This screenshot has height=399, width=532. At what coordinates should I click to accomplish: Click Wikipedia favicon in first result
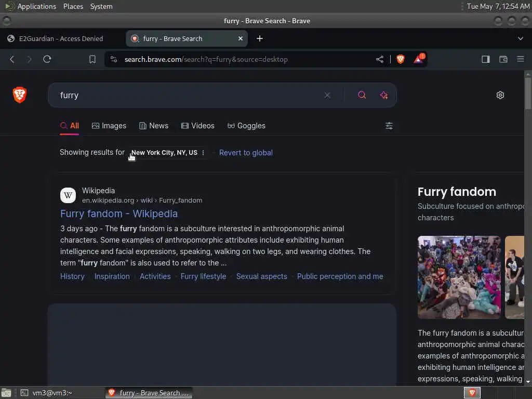(x=68, y=195)
